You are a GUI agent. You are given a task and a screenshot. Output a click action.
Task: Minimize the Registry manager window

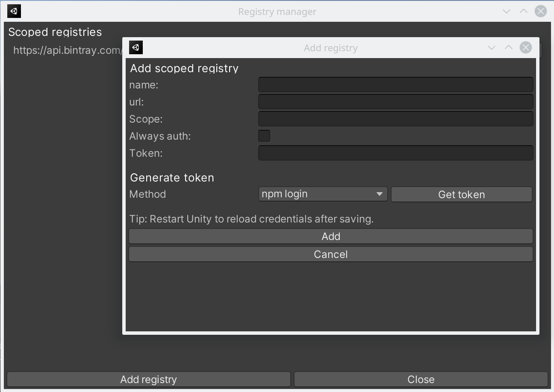(x=507, y=12)
